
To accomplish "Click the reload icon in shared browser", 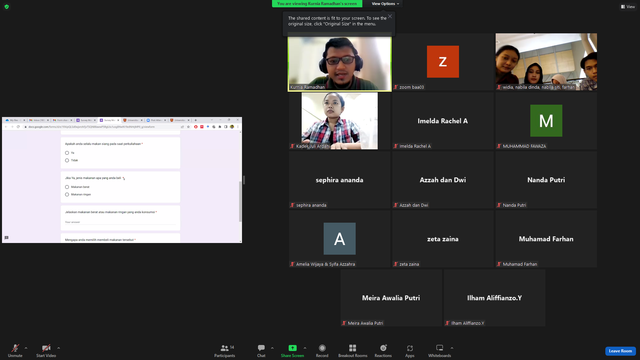I will (18, 127).
